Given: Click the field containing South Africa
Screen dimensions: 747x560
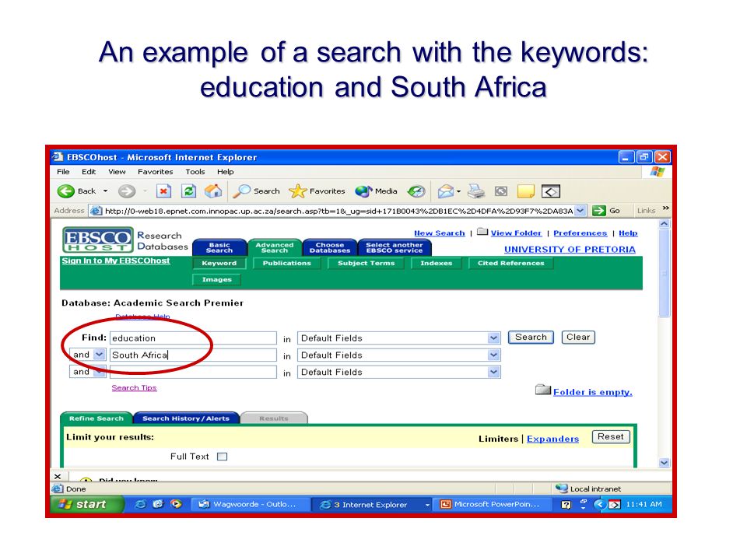Looking at the screenshot, I should click(x=194, y=355).
